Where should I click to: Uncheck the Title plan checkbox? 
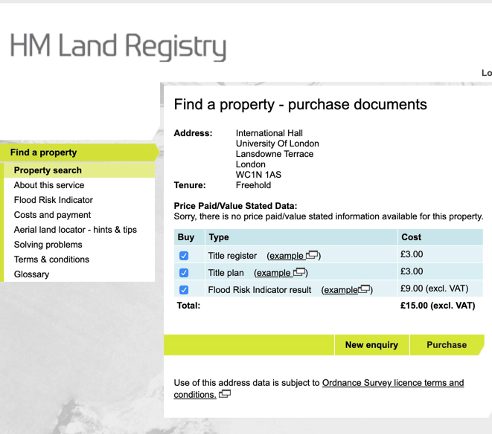point(184,273)
